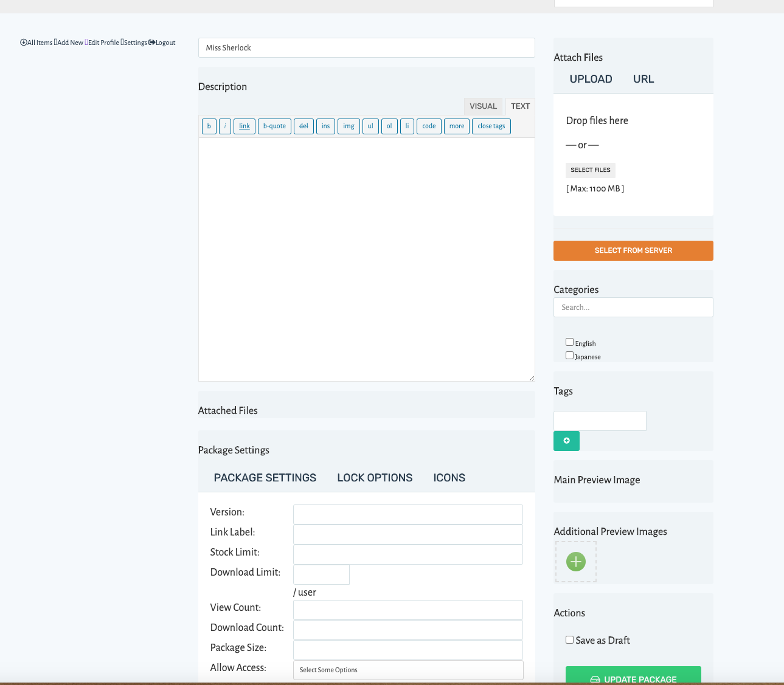Open Allow Access options dropdown

click(408, 670)
